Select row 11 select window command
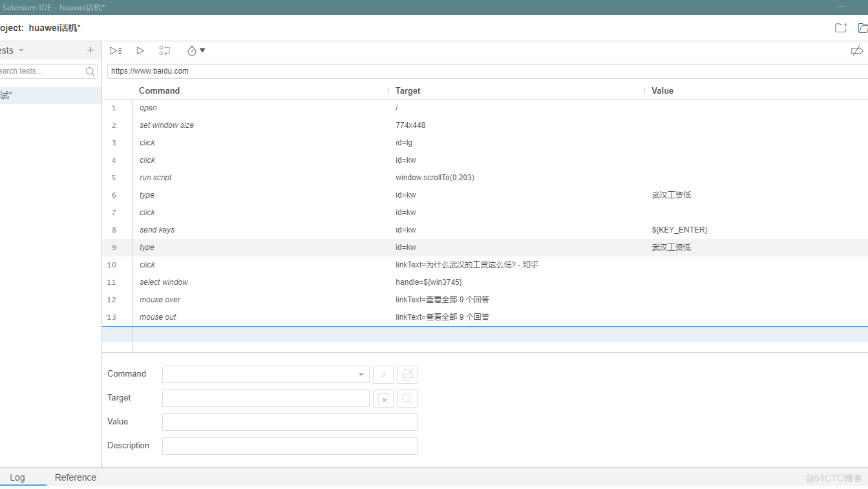 [x=485, y=282]
